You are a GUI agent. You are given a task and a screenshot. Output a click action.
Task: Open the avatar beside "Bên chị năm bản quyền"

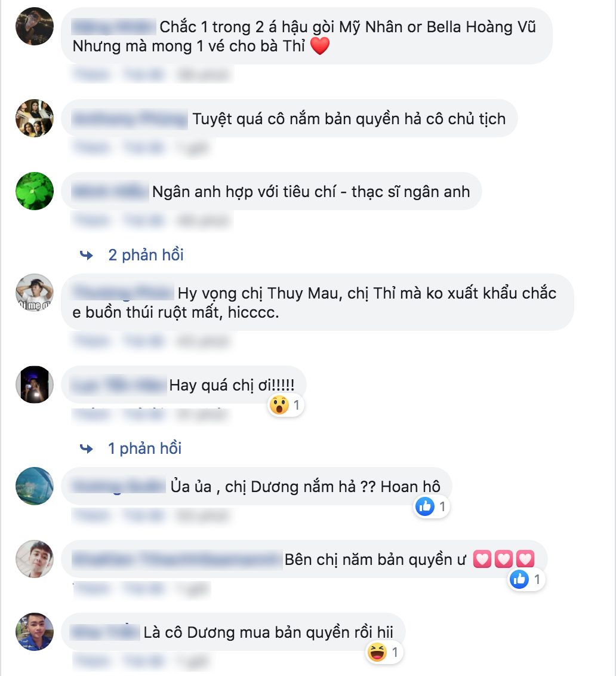35,559
